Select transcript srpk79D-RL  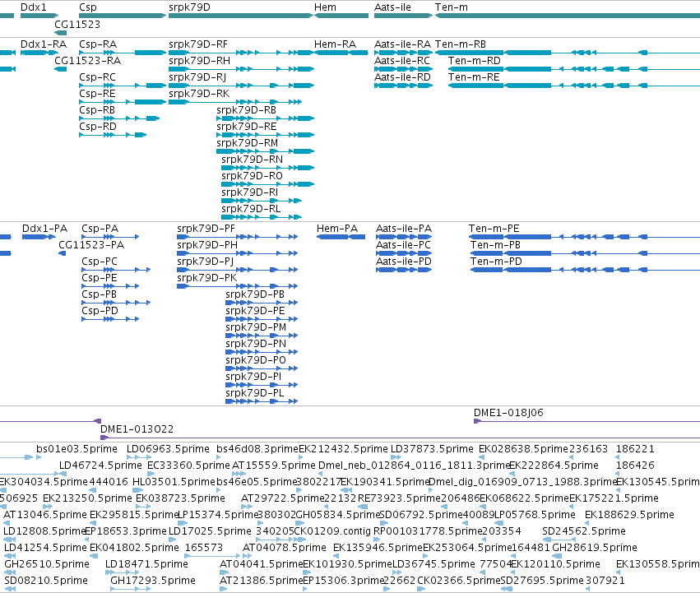251,210
